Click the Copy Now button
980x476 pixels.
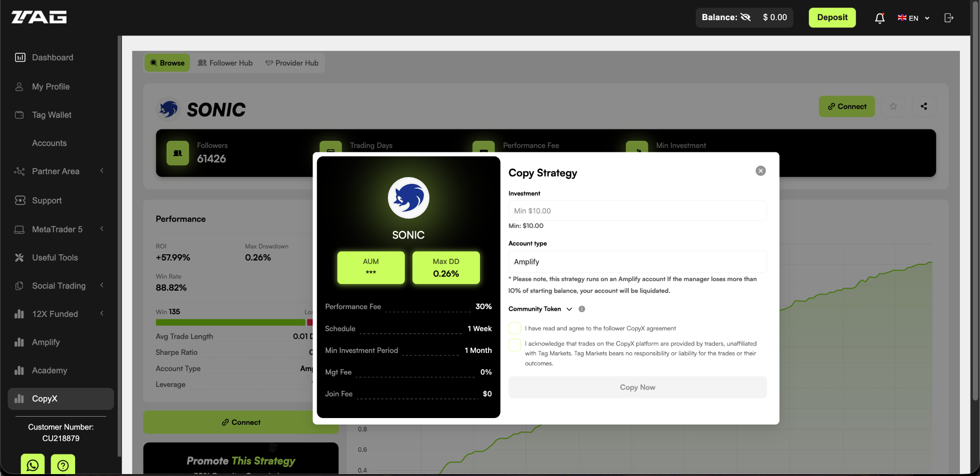[637, 387]
